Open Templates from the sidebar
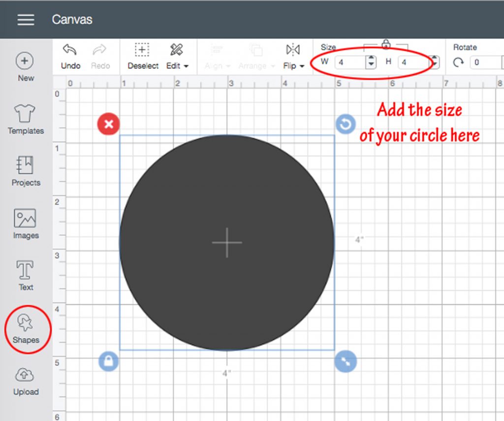 [26, 119]
